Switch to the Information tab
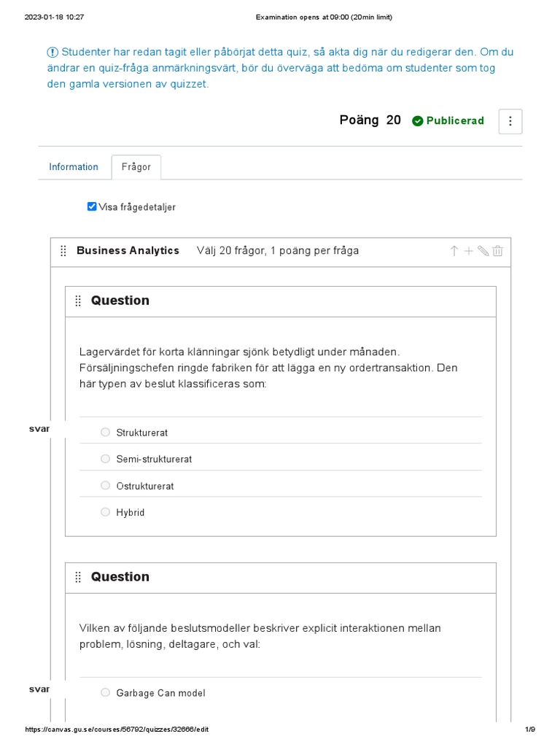This screenshot has height=747, width=560. pyautogui.click(x=74, y=167)
